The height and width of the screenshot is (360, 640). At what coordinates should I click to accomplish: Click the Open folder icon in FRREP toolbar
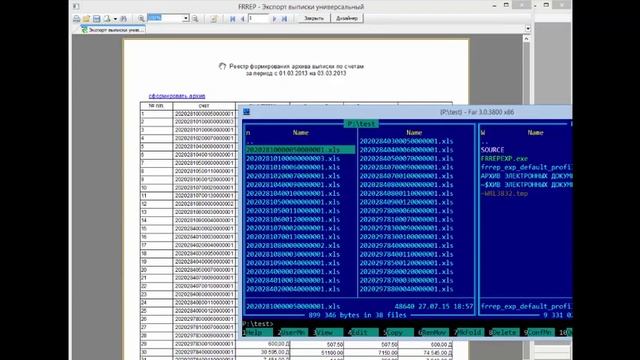click(87, 19)
